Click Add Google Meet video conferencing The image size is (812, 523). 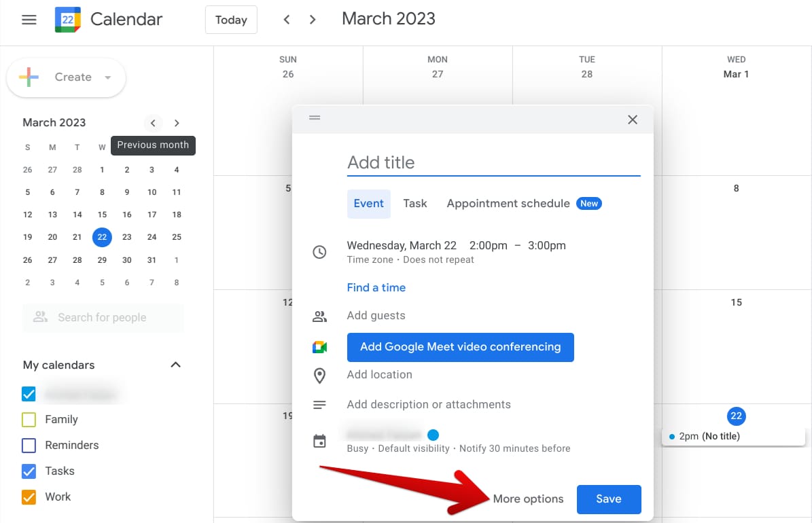tap(461, 347)
